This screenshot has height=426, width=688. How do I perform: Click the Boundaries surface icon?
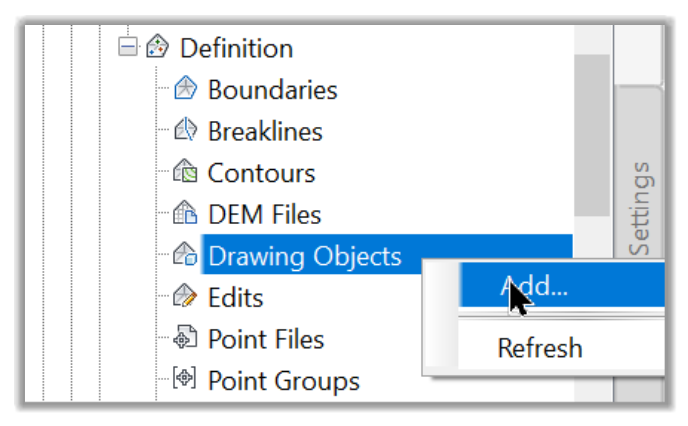(185, 88)
